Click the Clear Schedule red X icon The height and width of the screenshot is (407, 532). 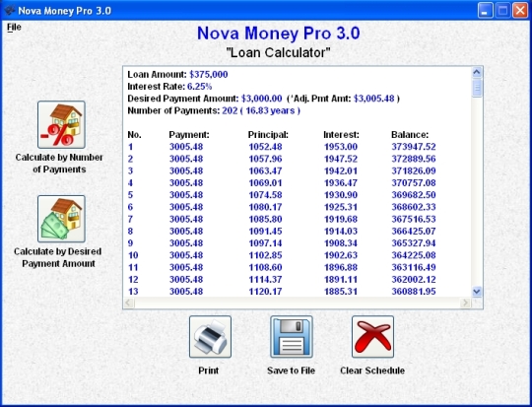pyautogui.click(x=372, y=337)
